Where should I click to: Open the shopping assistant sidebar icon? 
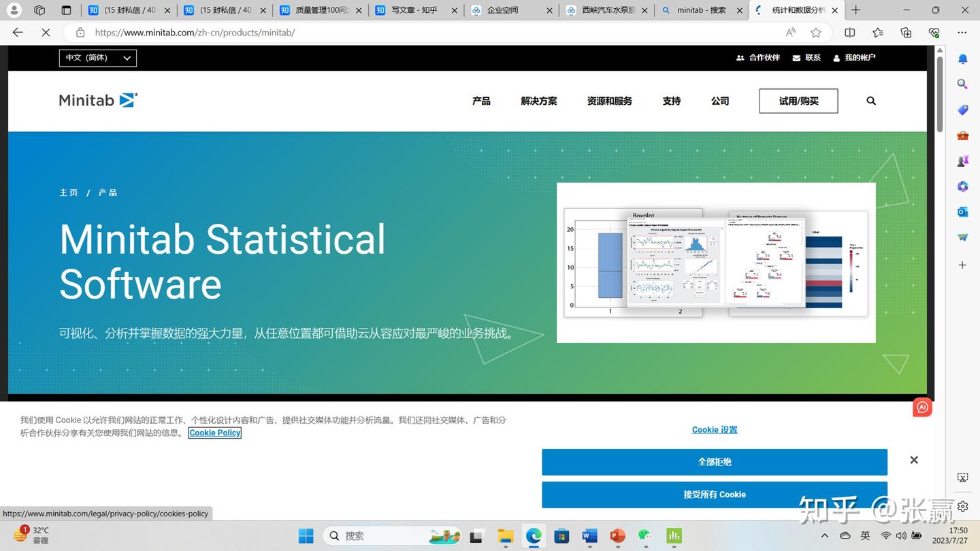pyautogui.click(x=962, y=110)
